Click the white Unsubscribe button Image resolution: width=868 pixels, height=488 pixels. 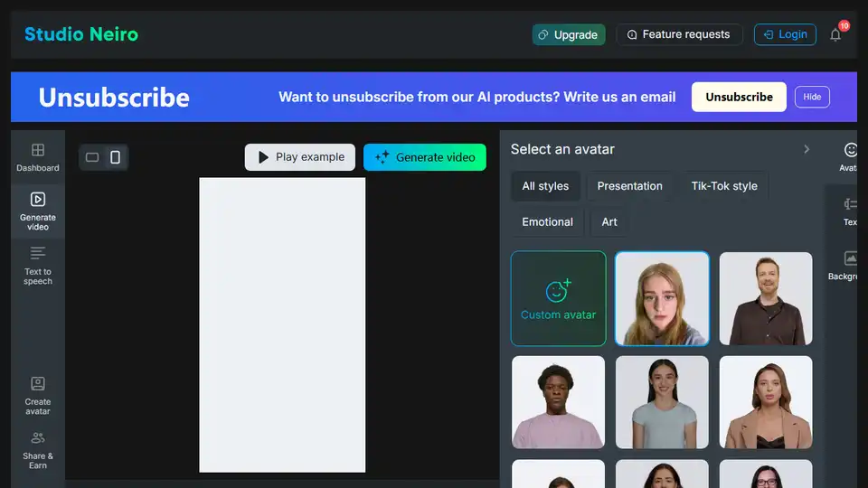click(739, 97)
